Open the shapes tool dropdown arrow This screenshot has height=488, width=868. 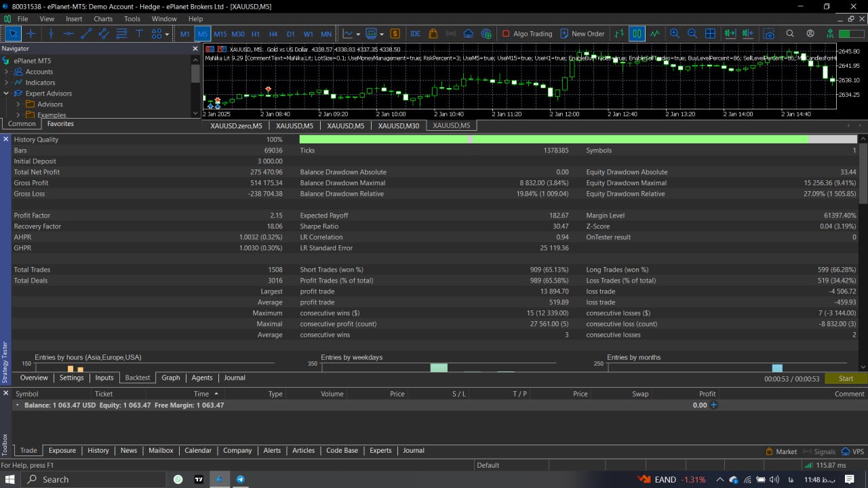[167, 34]
